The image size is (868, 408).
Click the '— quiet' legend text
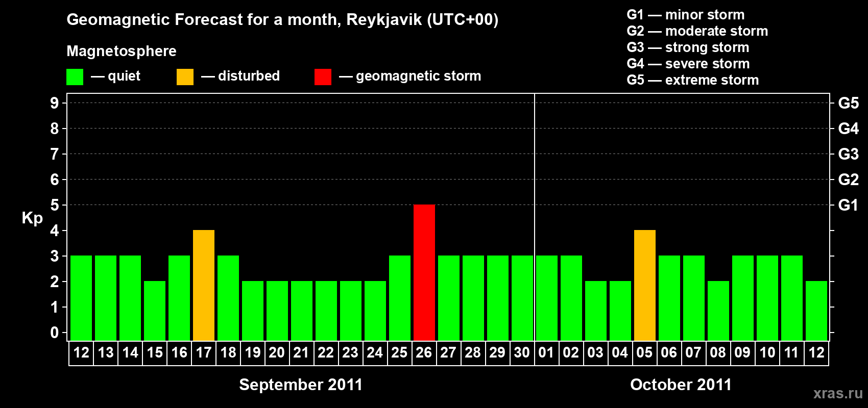click(x=115, y=76)
